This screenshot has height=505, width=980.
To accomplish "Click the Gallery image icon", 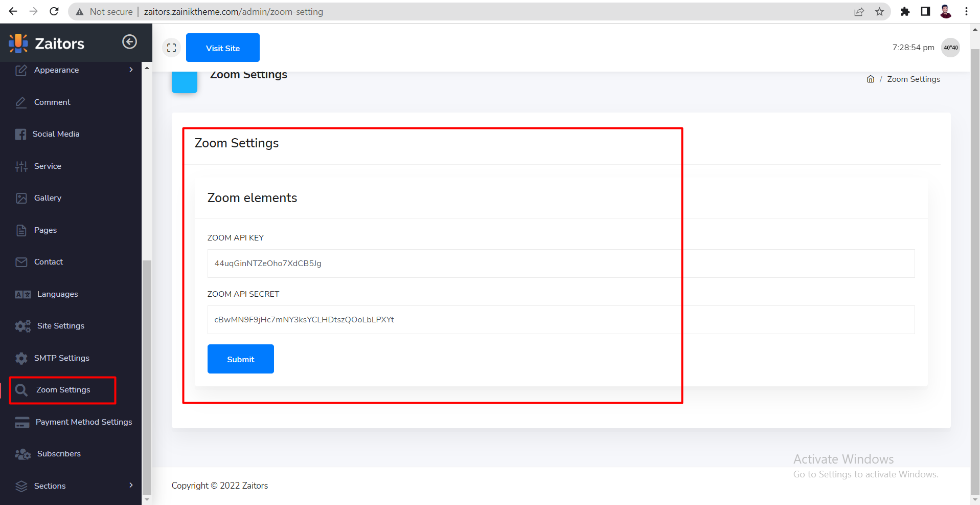I will (21, 198).
